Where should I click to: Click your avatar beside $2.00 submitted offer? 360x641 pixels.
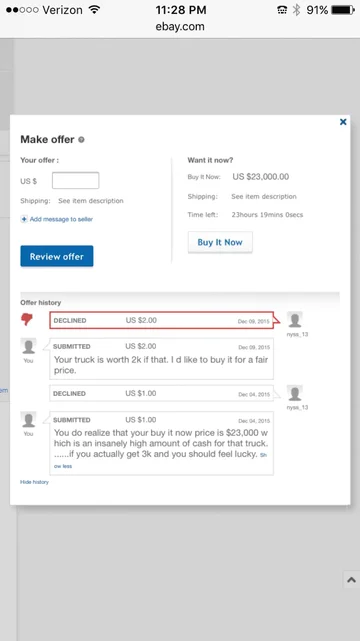coord(28,346)
